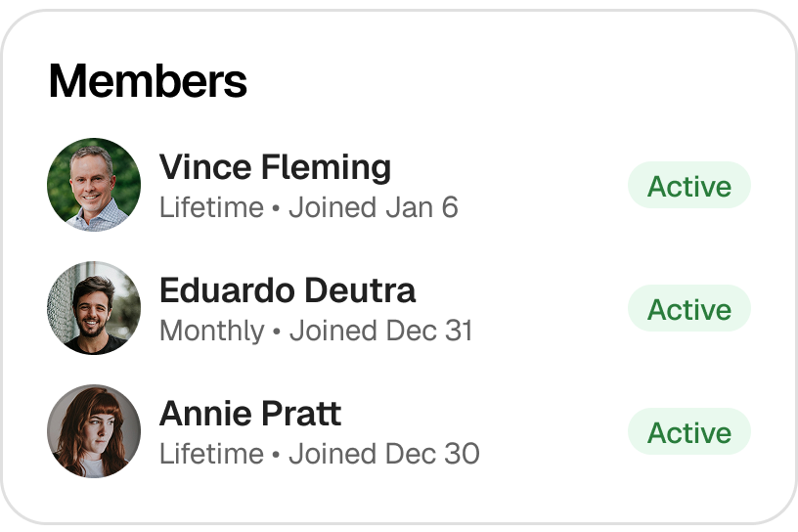Screen dimensions: 798x532
Task: Click the dot separator in Eduardo Deutra's subtitle
Action: (277, 332)
